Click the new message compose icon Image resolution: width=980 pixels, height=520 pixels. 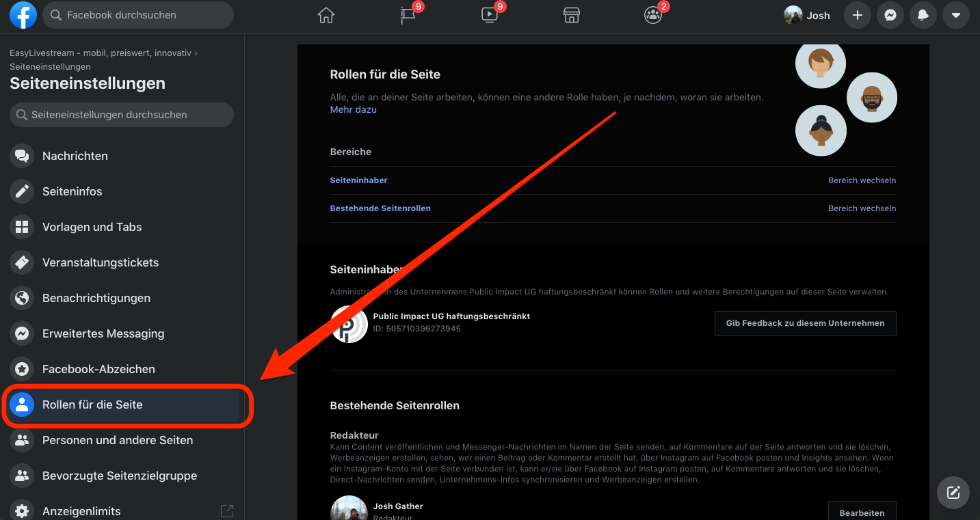[x=953, y=493]
